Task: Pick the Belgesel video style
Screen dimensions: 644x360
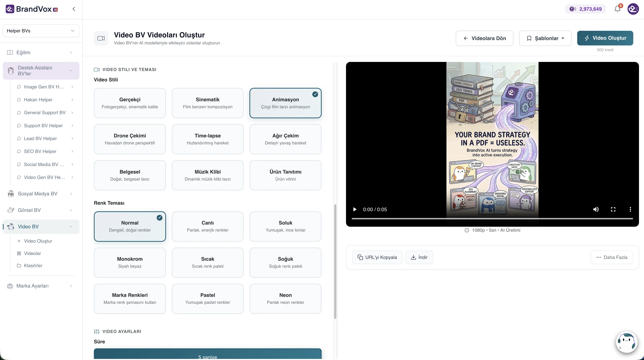Action: [x=130, y=175]
